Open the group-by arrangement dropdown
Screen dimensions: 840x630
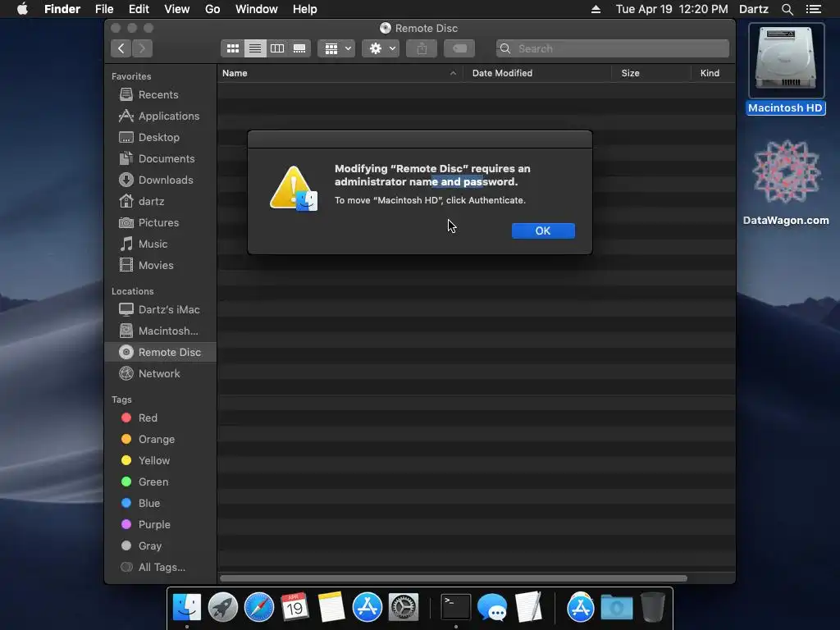coord(336,48)
